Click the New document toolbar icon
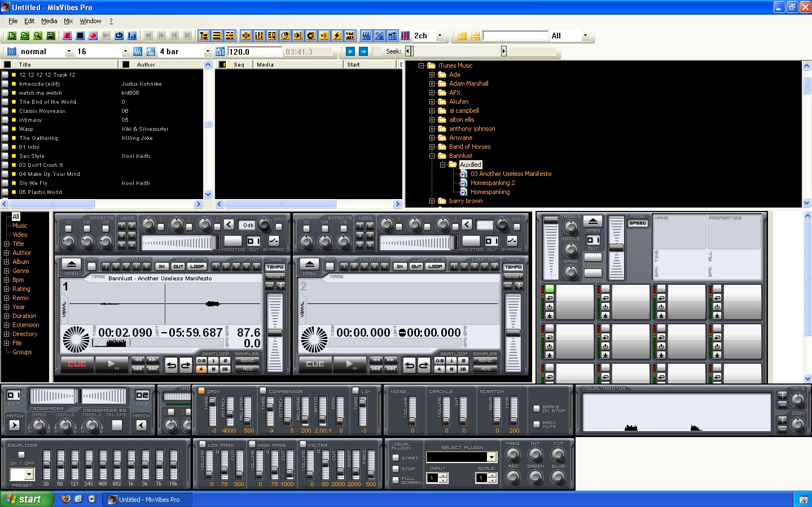Viewport: 812px width, 507px height. (x=12, y=36)
